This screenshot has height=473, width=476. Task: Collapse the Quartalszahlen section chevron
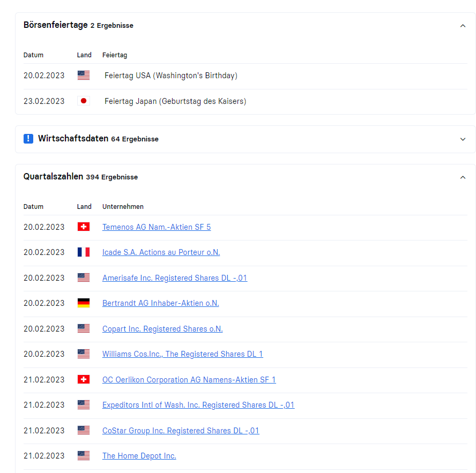tap(463, 177)
